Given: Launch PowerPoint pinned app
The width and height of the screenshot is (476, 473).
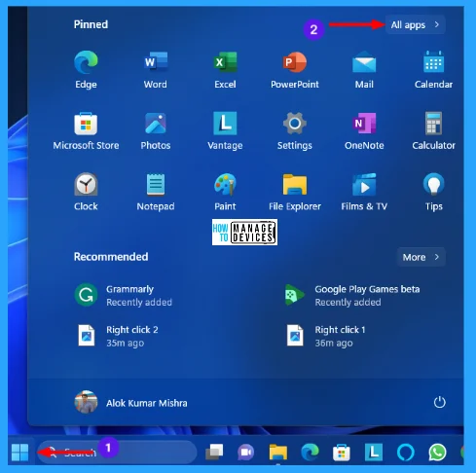Looking at the screenshot, I should tap(295, 69).
